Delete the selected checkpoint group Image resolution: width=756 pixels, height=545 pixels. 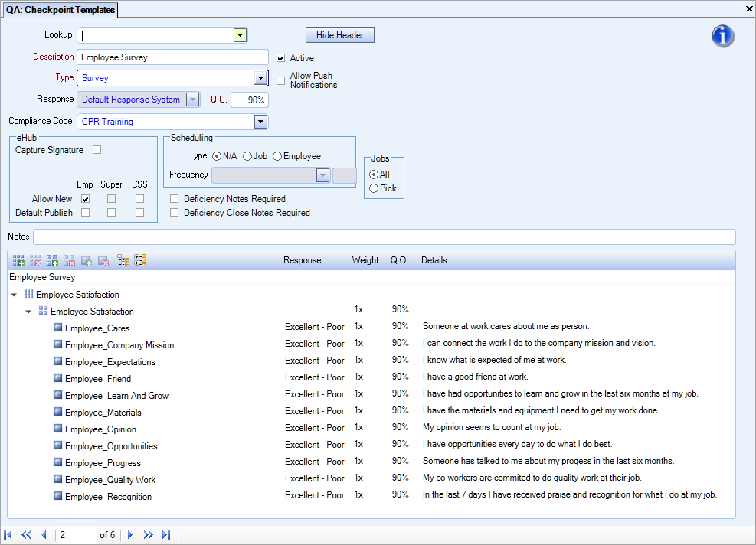point(35,260)
